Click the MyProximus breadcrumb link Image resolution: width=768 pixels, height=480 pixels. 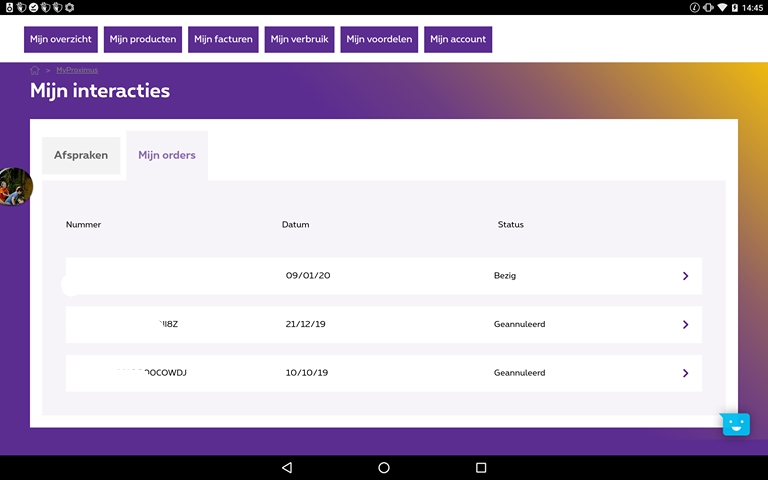(x=77, y=70)
